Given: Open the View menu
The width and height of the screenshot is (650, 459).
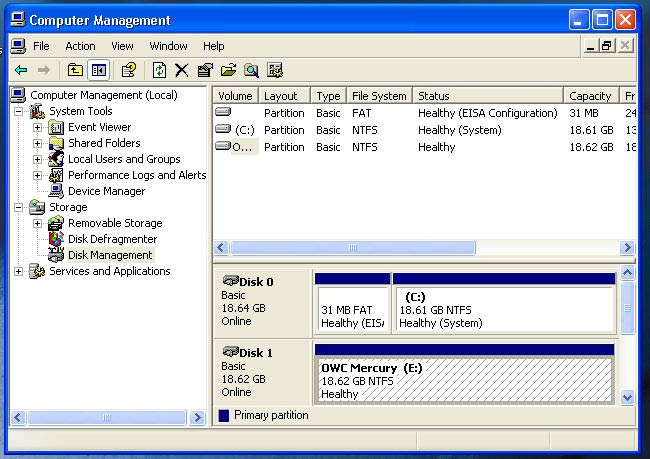Looking at the screenshot, I should tap(122, 46).
